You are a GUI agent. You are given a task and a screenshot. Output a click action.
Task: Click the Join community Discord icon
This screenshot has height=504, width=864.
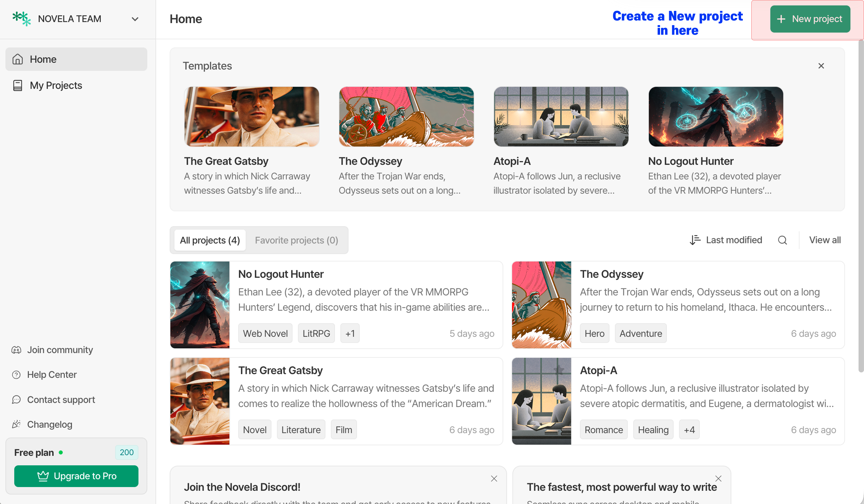(x=16, y=350)
